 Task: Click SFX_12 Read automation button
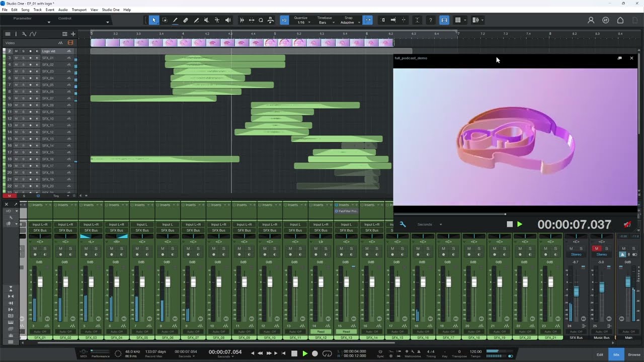320,332
